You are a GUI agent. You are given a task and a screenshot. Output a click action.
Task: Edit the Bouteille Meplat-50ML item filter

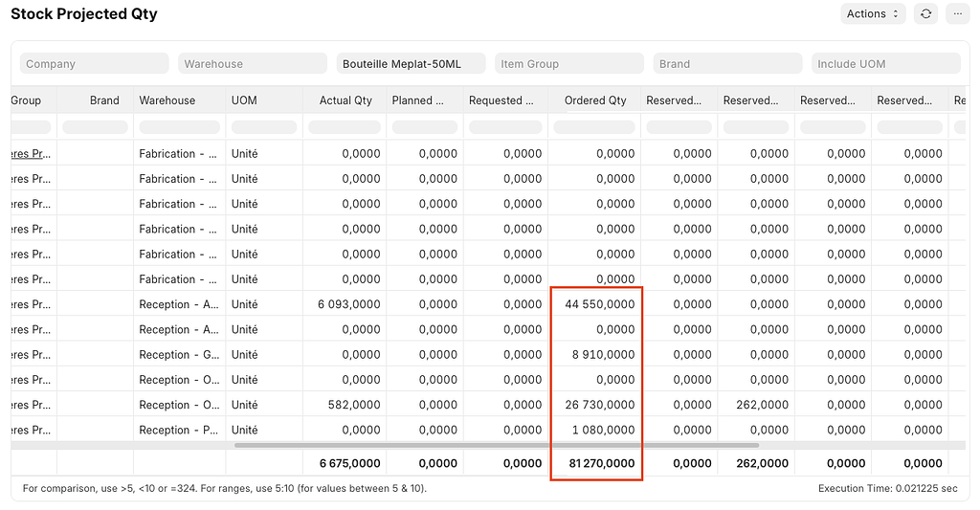(x=411, y=64)
